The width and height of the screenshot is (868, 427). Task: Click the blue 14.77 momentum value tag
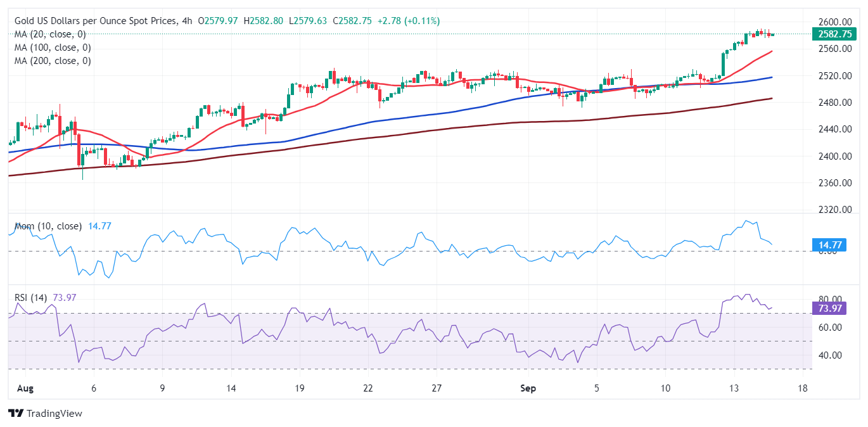[x=828, y=244]
